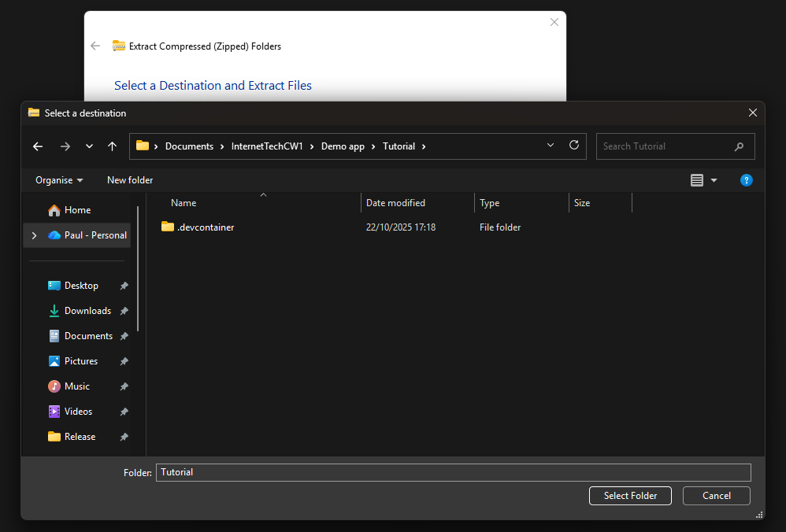The width and height of the screenshot is (786, 532).
Task: Open the recent locations dropdown arrow
Action: point(89,146)
